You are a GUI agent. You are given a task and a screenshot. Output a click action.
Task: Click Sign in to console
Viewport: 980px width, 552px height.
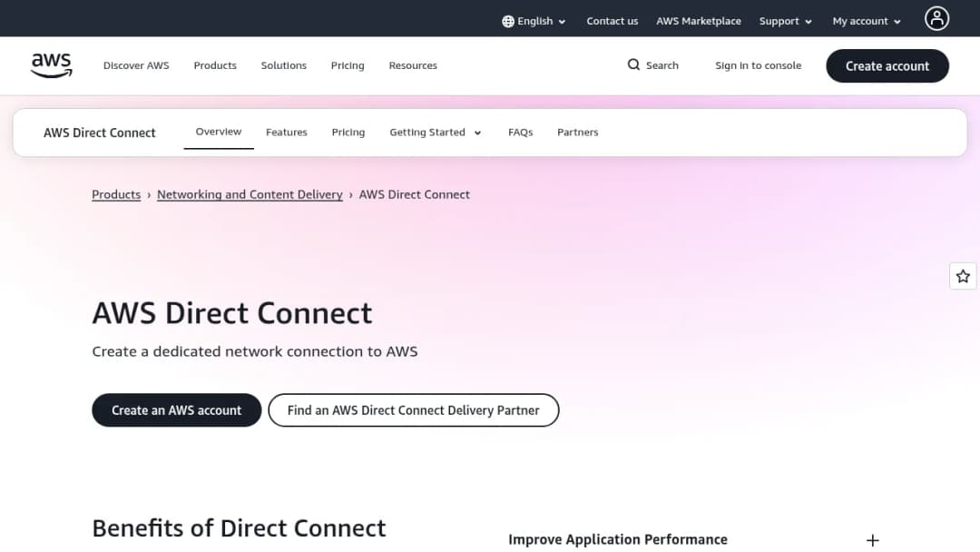coord(758,65)
